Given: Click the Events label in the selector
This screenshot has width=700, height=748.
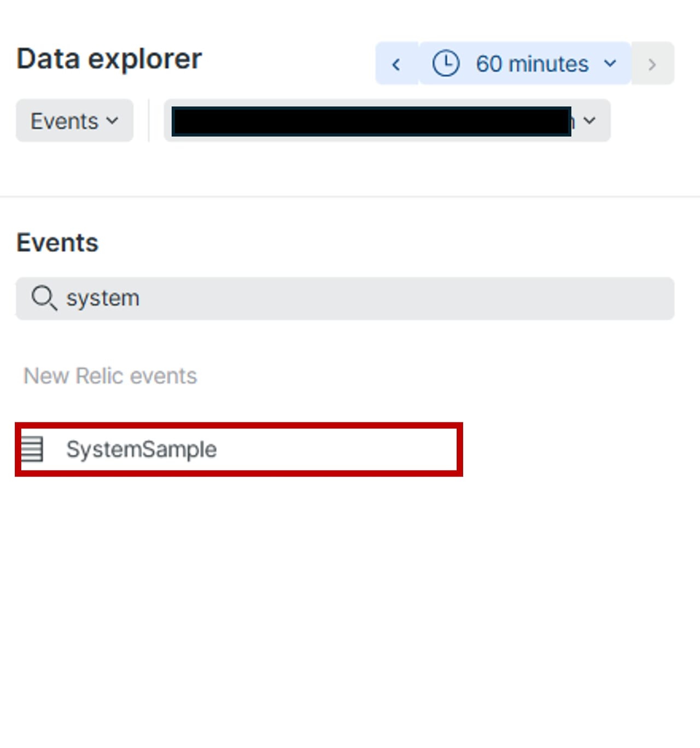Looking at the screenshot, I should [x=64, y=121].
